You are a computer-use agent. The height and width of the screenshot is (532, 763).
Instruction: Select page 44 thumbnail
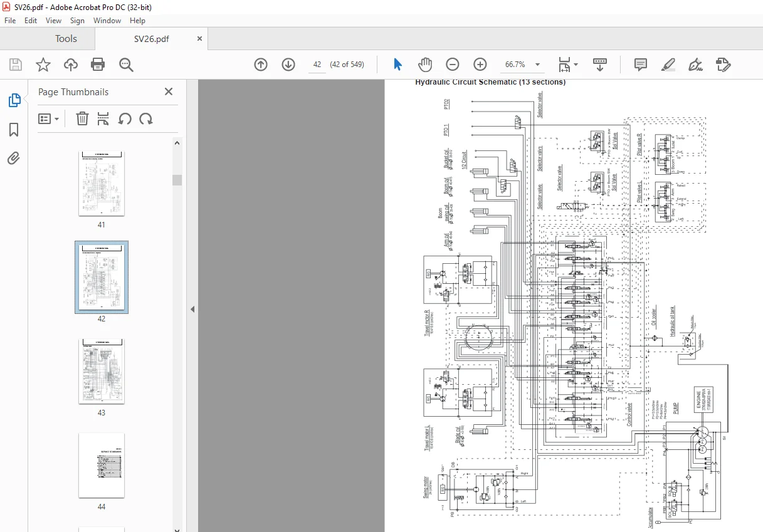(x=102, y=466)
